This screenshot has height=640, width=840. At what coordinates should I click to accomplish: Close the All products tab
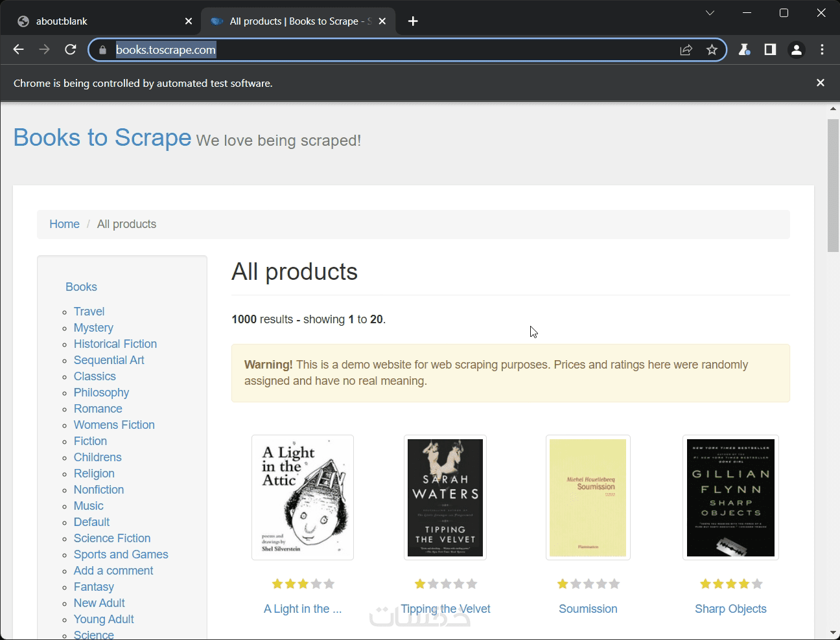pyautogui.click(x=382, y=21)
